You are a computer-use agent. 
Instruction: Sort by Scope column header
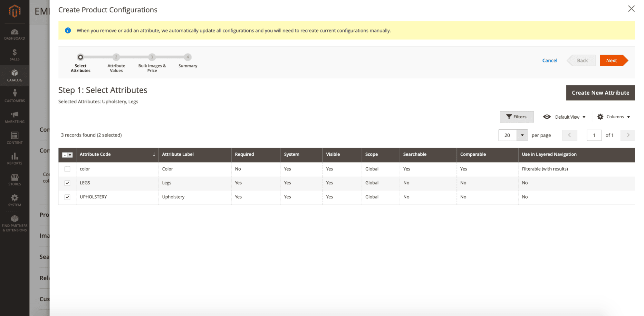click(x=381, y=154)
